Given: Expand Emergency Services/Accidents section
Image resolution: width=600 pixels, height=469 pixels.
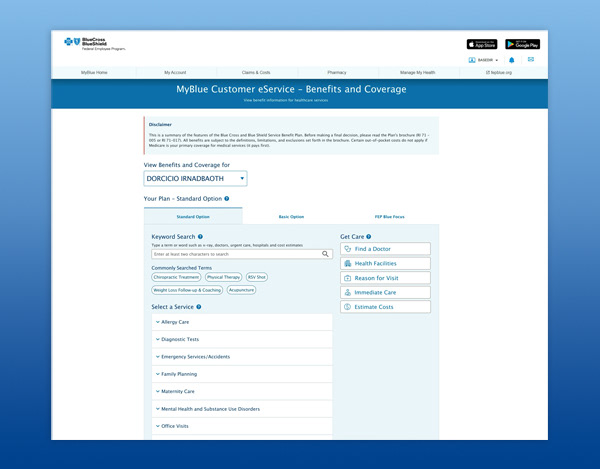Looking at the screenshot, I should click(x=242, y=357).
